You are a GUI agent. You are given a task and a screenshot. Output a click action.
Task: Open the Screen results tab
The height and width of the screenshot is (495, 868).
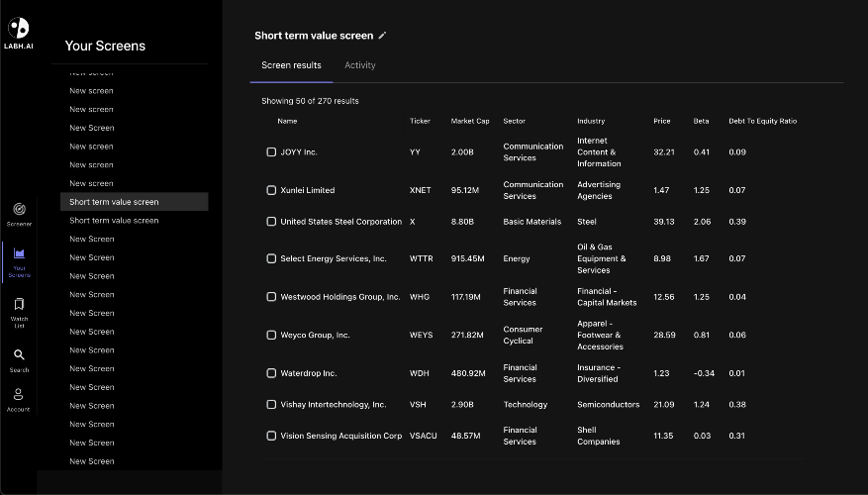(x=291, y=65)
